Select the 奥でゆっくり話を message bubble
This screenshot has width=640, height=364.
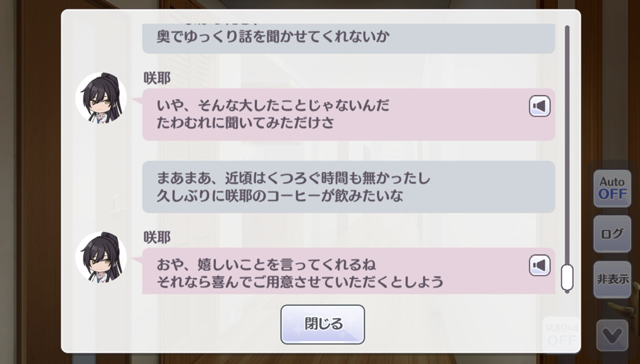348,38
